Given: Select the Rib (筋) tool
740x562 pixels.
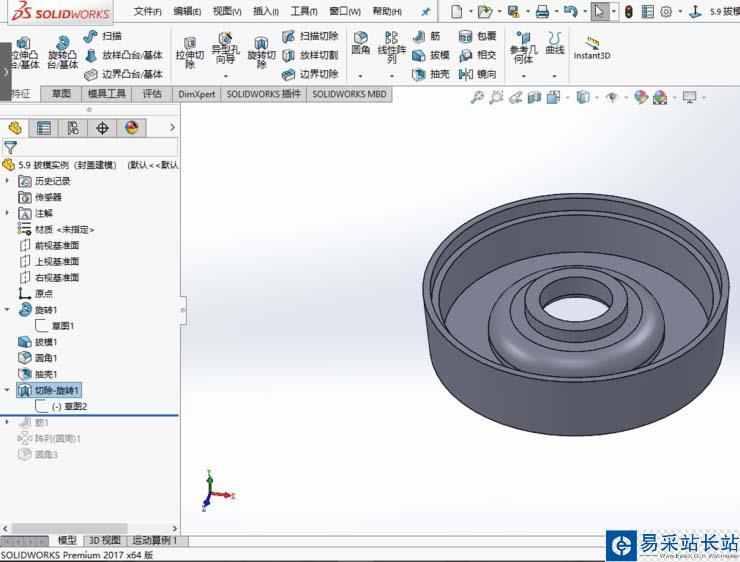Looking at the screenshot, I should tap(426, 36).
